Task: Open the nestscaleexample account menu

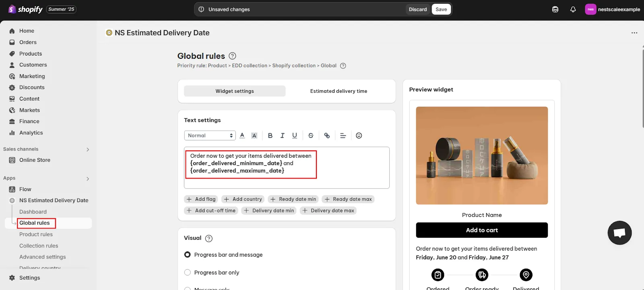Action: pos(612,9)
